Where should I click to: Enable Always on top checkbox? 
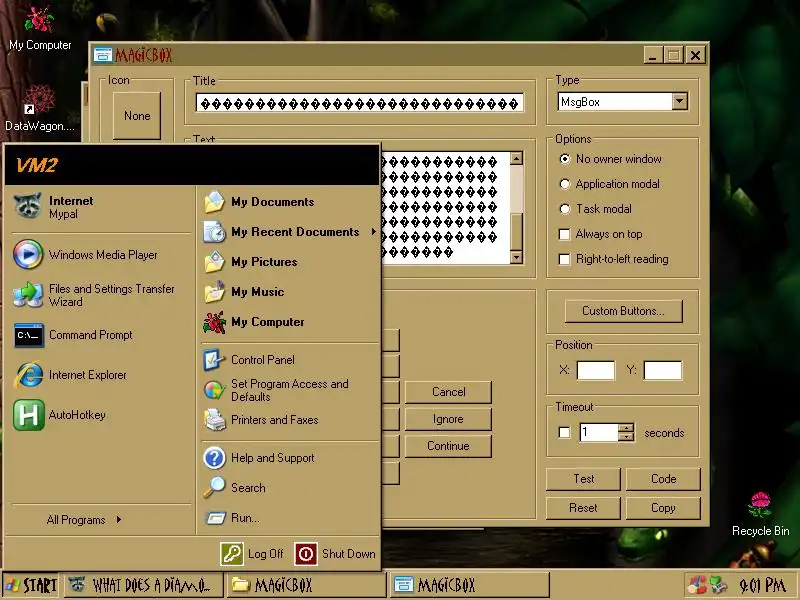[x=564, y=234]
